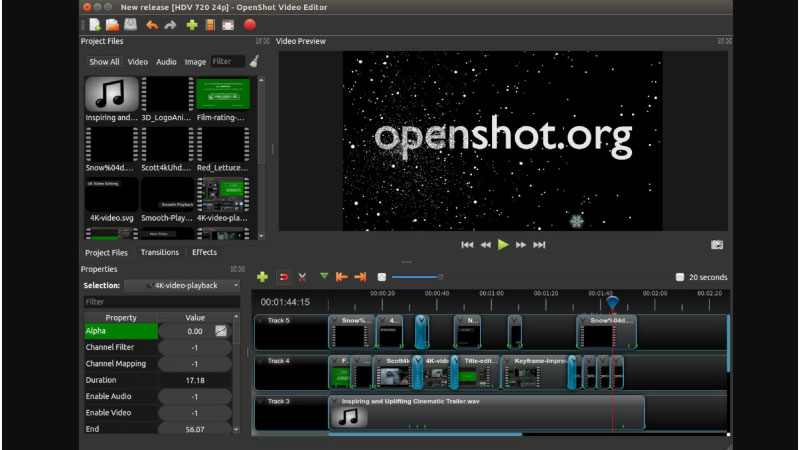Click the red Export Video button
The width and height of the screenshot is (800, 450).
click(249, 25)
